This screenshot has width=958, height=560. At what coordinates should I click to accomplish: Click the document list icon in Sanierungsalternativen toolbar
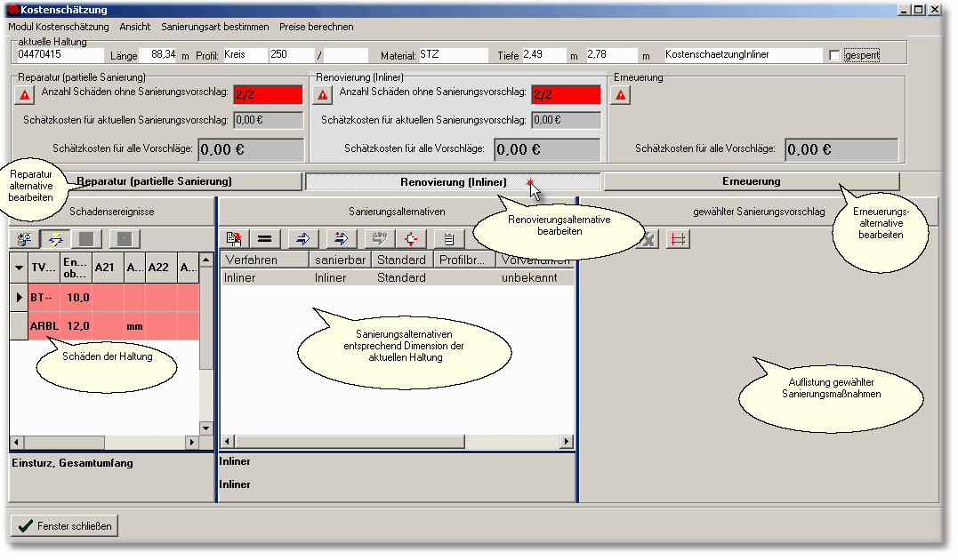pyautogui.click(x=449, y=238)
